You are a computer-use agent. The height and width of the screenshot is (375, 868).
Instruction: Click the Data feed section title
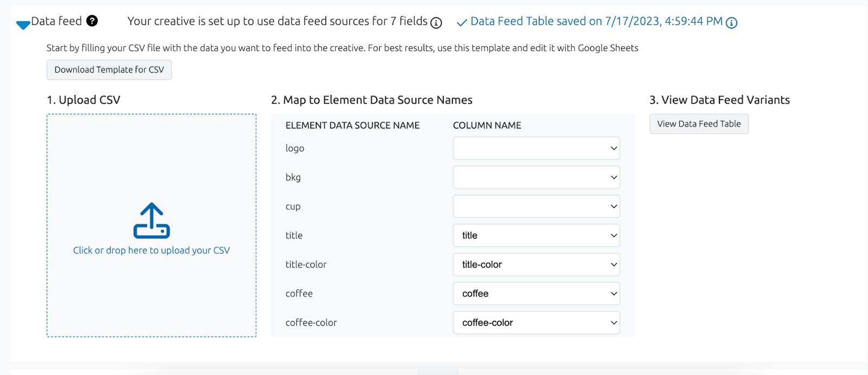pyautogui.click(x=56, y=21)
